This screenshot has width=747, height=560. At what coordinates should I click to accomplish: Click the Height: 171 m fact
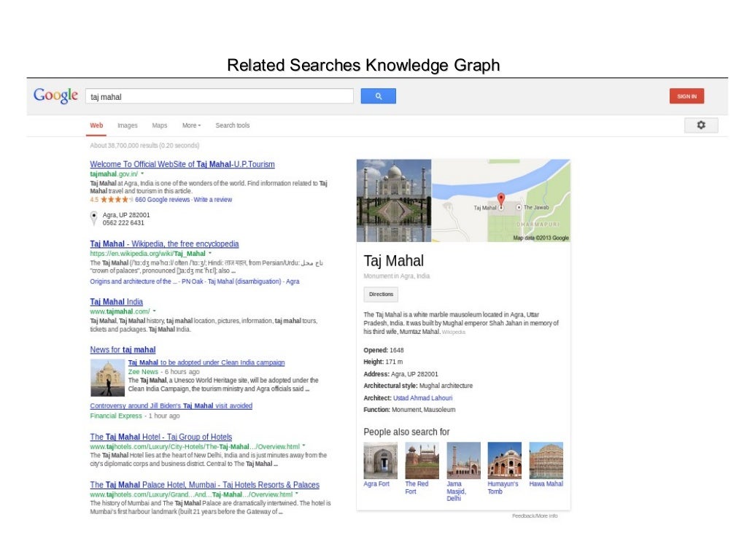[x=383, y=362]
